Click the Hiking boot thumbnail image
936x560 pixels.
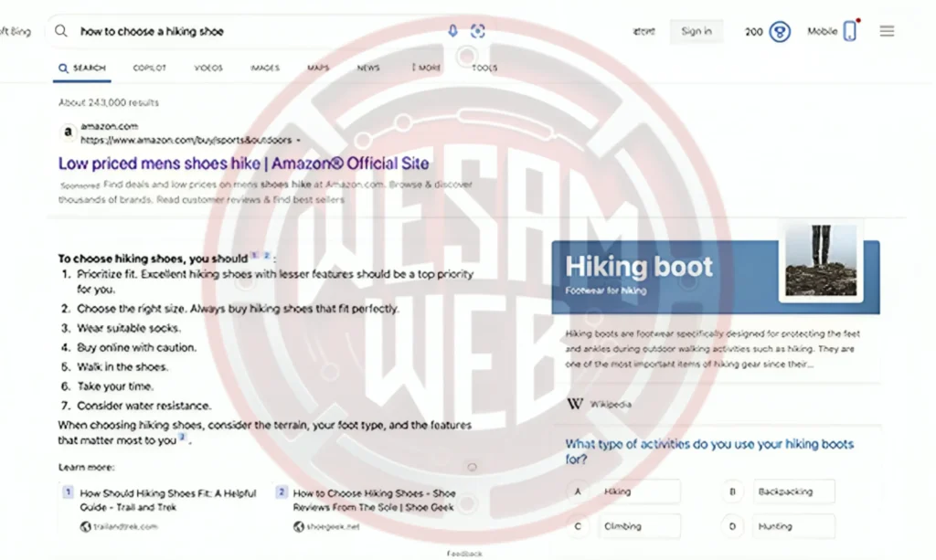coord(822,262)
